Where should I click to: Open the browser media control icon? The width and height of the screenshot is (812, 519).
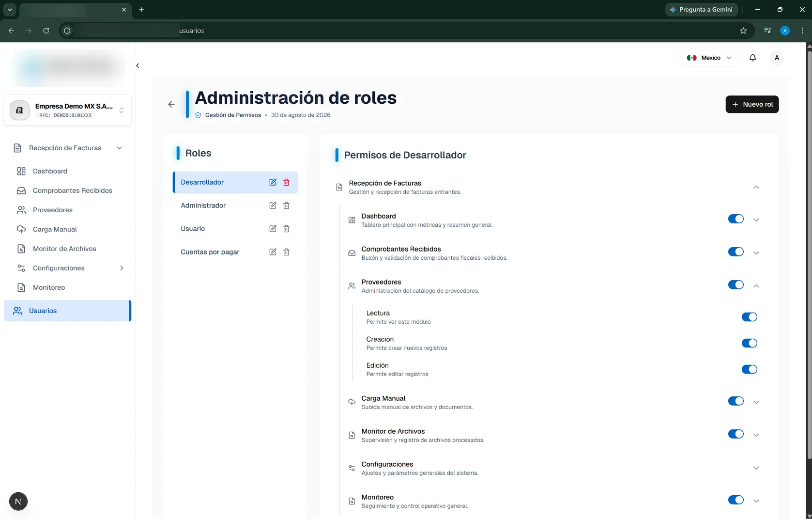tap(767, 31)
